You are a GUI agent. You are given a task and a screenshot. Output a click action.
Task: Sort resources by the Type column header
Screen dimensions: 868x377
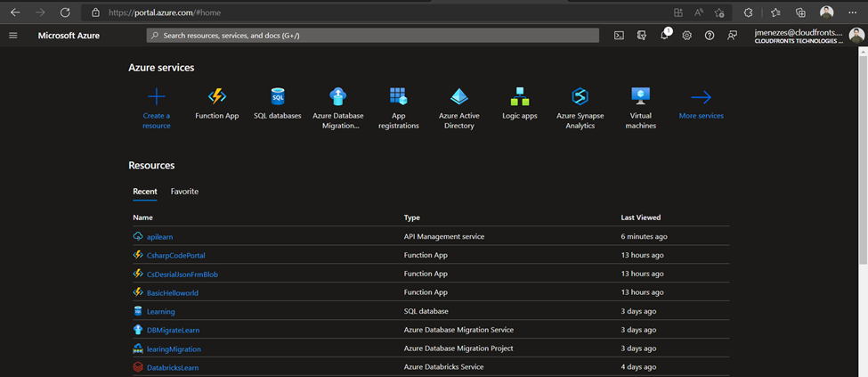pyautogui.click(x=412, y=217)
